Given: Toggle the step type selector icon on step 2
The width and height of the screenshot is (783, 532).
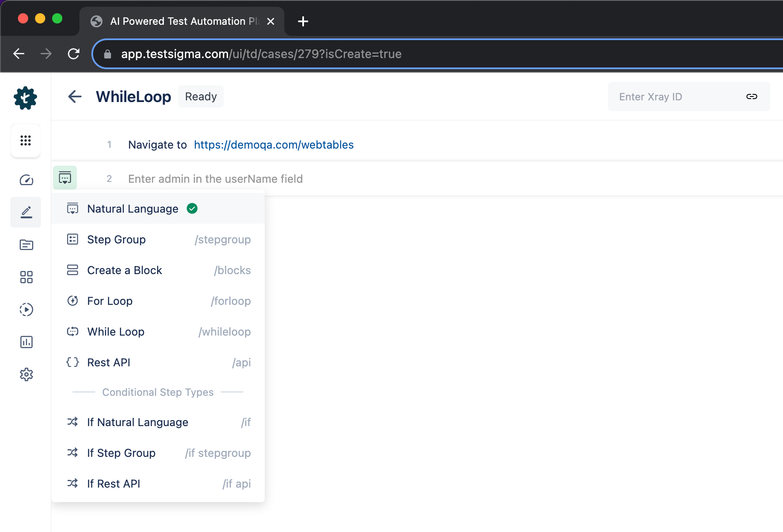Looking at the screenshot, I should click(x=65, y=178).
